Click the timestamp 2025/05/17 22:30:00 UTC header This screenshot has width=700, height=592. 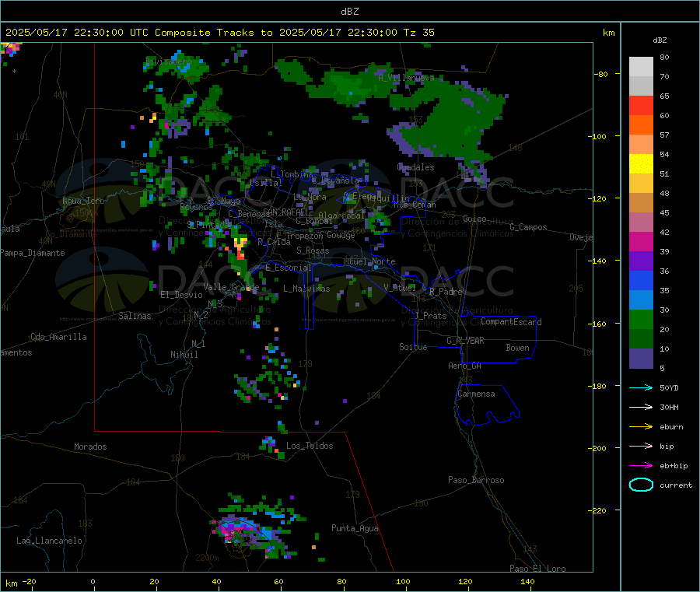[77, 33]
